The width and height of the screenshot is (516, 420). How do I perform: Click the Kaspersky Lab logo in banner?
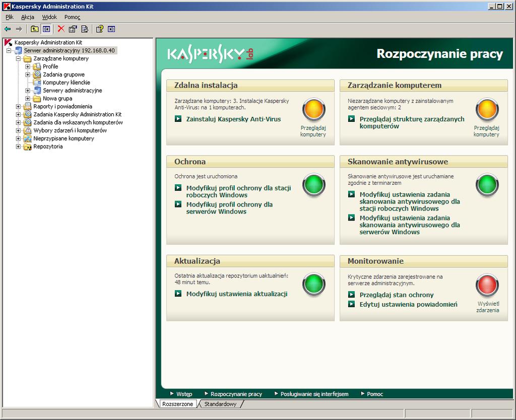[211, 54]
